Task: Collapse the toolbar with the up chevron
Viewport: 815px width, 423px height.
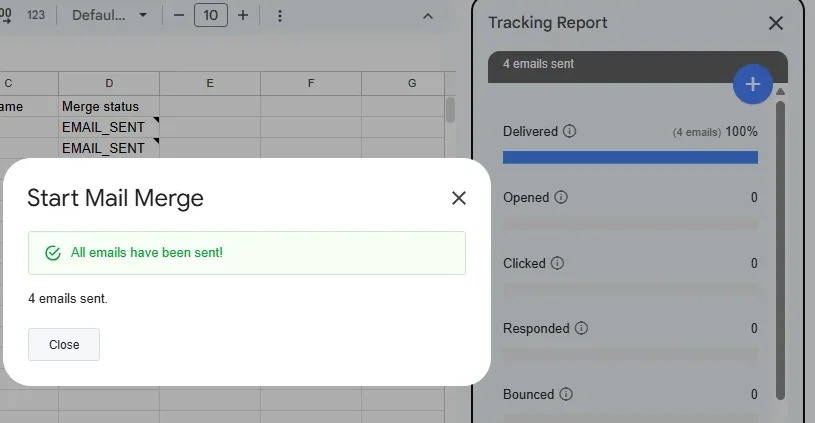Action: tap(428, 16)
